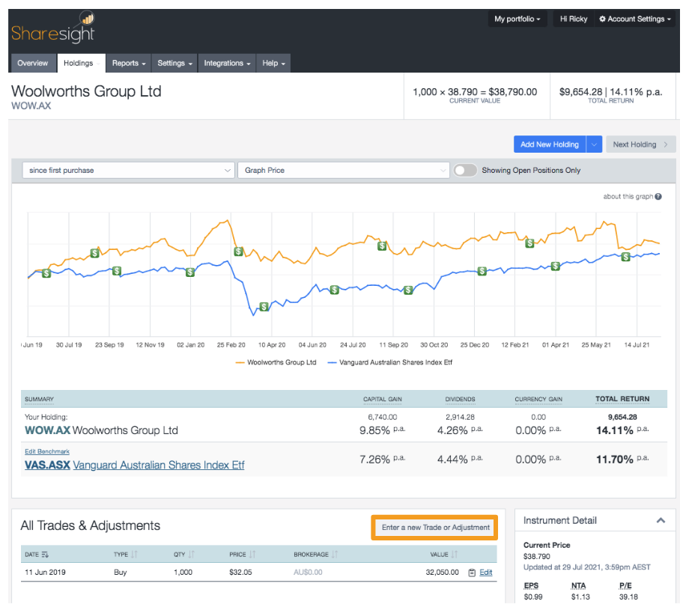
Task: Click the Updated at 29 Jul 2021 text
Action: pyautogui.click(x=586, y=567)
